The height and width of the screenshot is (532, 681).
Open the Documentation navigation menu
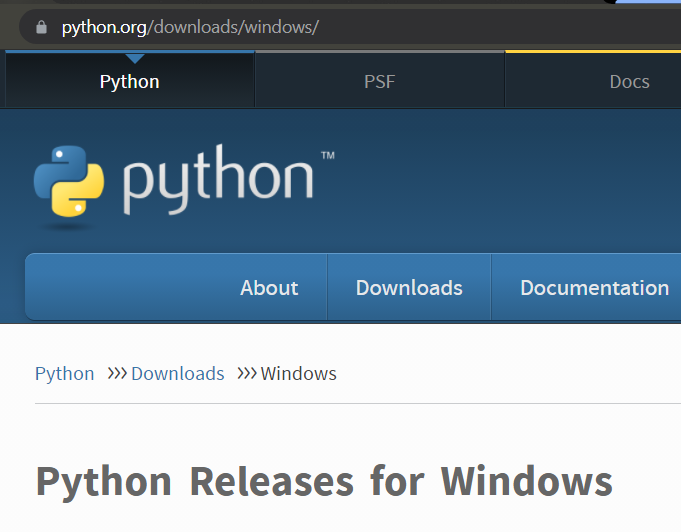tap(595, 287)
